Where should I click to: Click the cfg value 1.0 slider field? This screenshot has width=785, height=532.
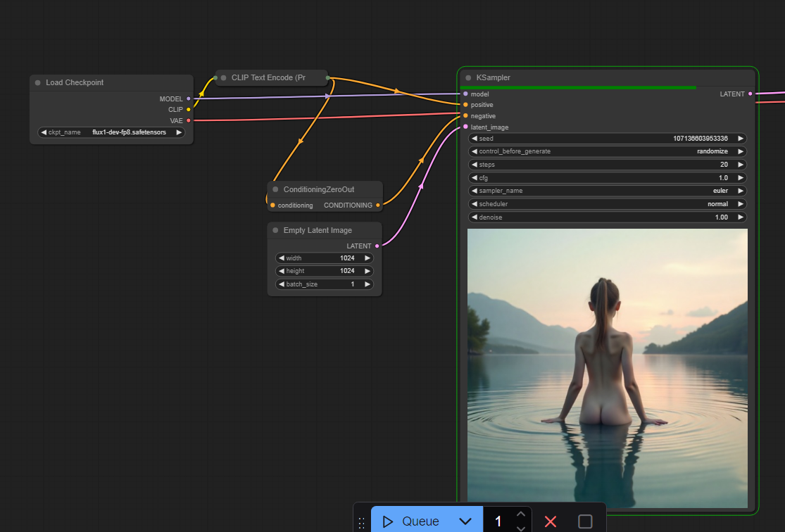[608, 177]
